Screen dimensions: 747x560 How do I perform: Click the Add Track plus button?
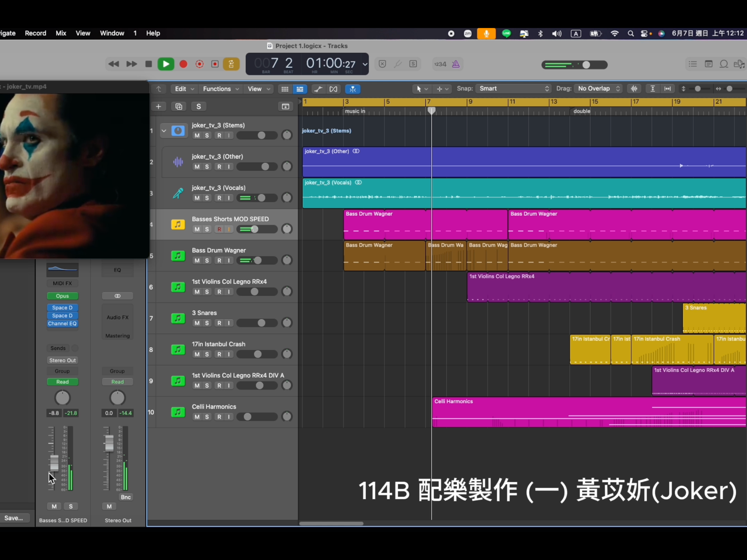[158, 107]
